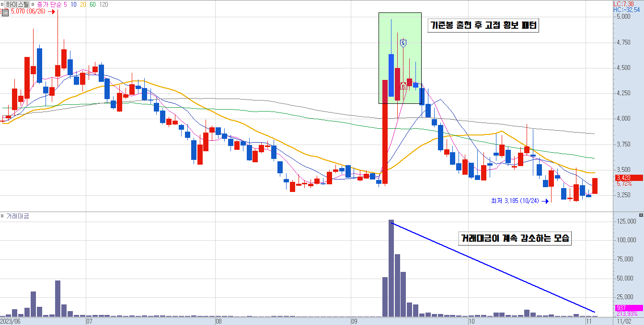The image size is (644, 325).
Task: Click the 하이스틸 stock name button
Action: 17,4
